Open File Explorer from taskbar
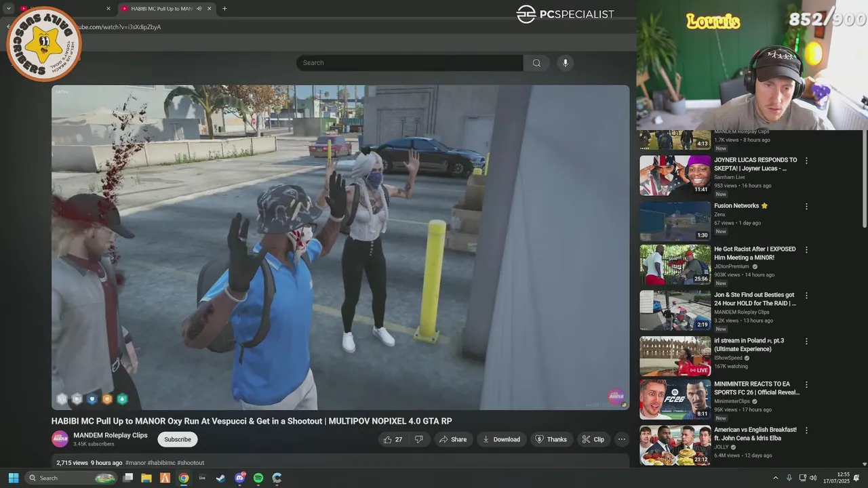 (146, 478)
